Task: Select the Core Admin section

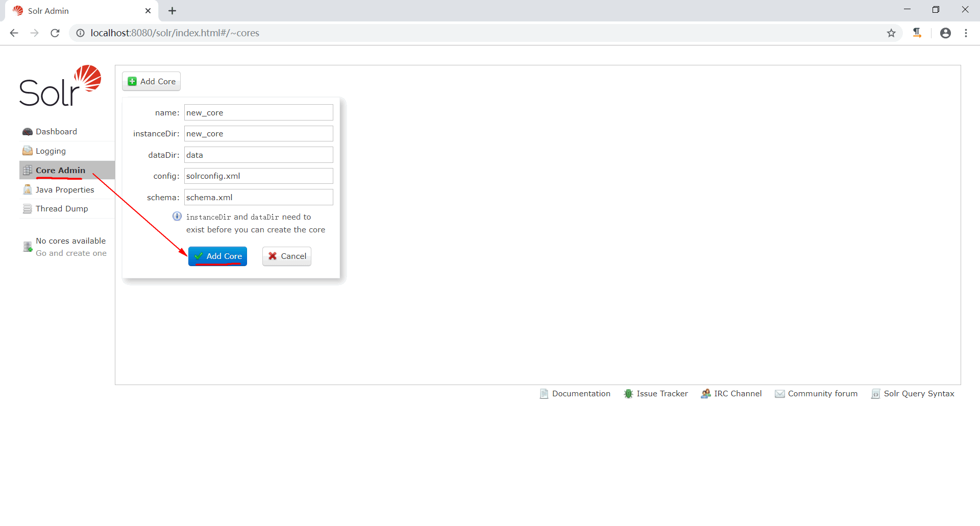Action: pyautogui.click(x=60, y=170)
